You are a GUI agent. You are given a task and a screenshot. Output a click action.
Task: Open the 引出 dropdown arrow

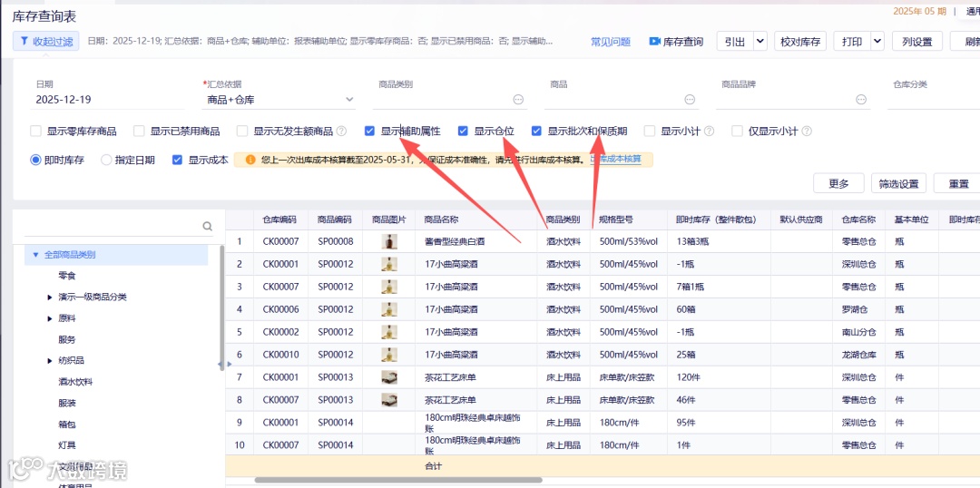point(760,41)
